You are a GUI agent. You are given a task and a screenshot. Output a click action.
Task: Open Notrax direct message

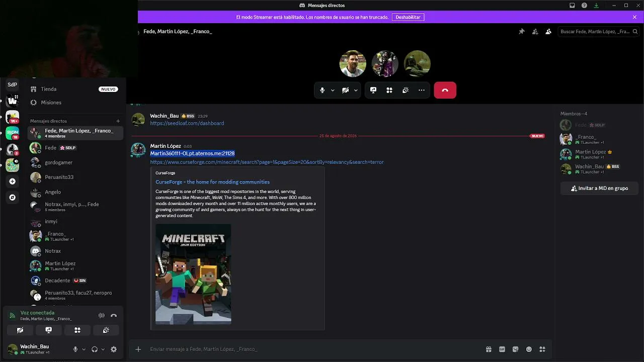(x=74, y=251)
